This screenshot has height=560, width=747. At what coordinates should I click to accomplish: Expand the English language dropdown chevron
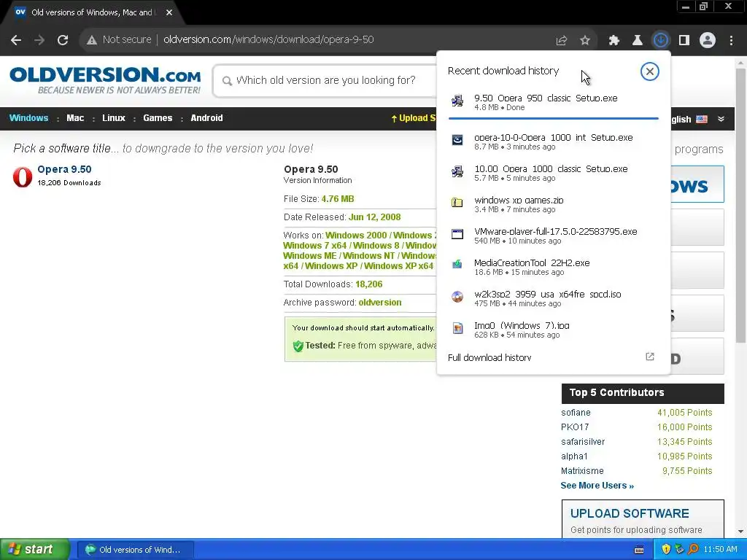(x=721, y=119)
